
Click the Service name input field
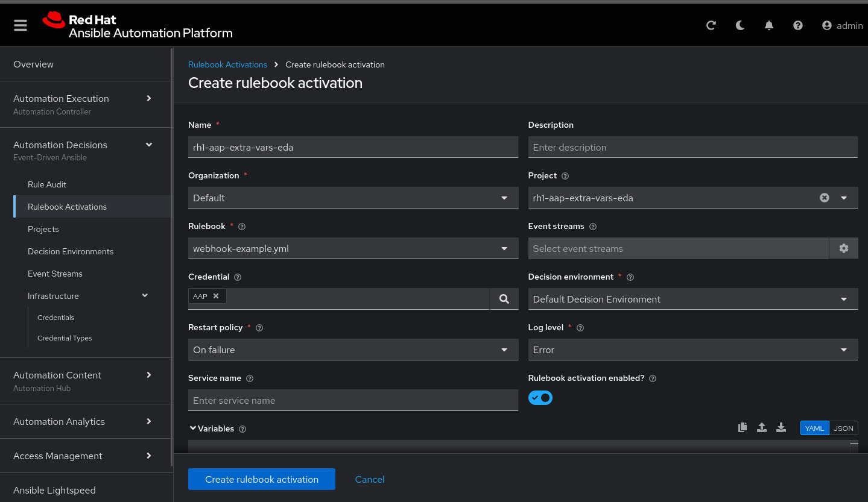[353, 400]
